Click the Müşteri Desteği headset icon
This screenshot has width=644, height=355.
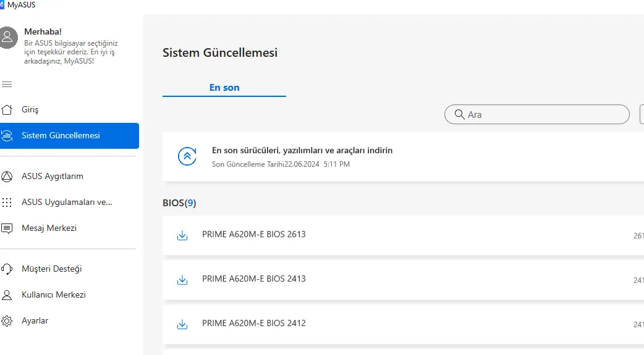(7, 269)
